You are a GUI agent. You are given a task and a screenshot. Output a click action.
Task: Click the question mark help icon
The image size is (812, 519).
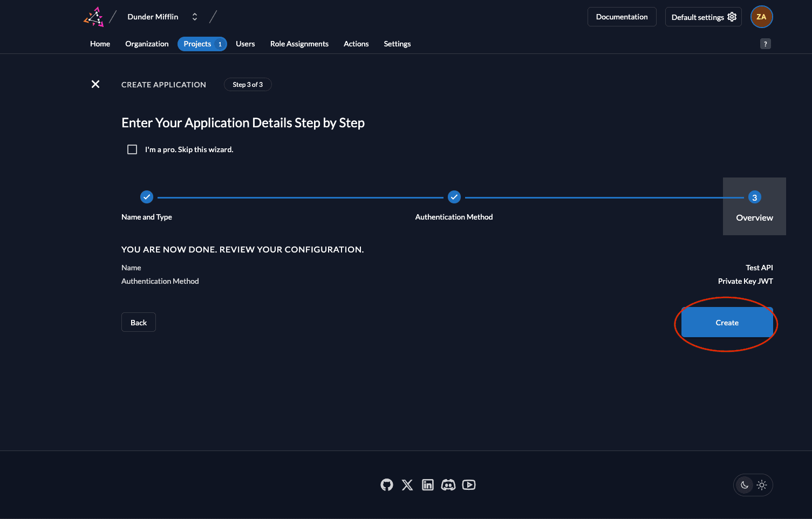[765, 44]
